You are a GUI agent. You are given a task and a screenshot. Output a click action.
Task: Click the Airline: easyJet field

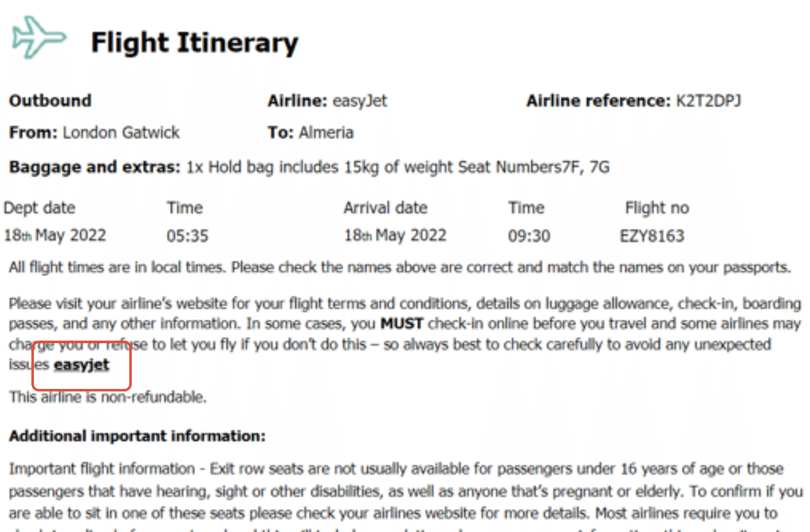pos(328,100)
